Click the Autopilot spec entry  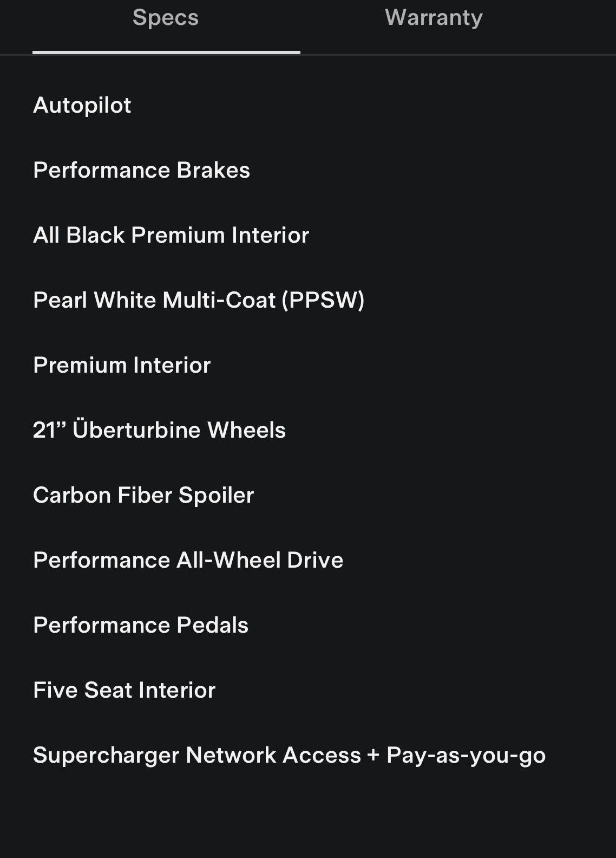[x=82, y=105]
